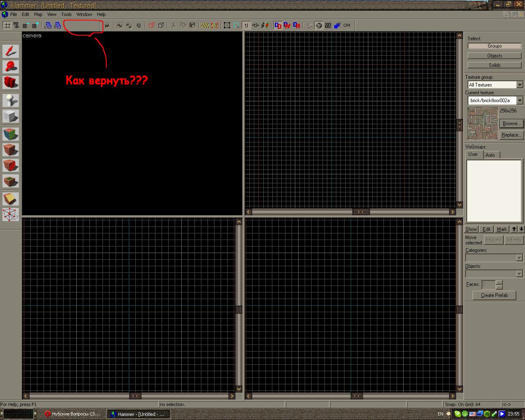Switch to the Auto VisGroups tab
Image resolution: width=525 pixels, height=420 pixels.
pyautogui.click(x=490, y=155)
